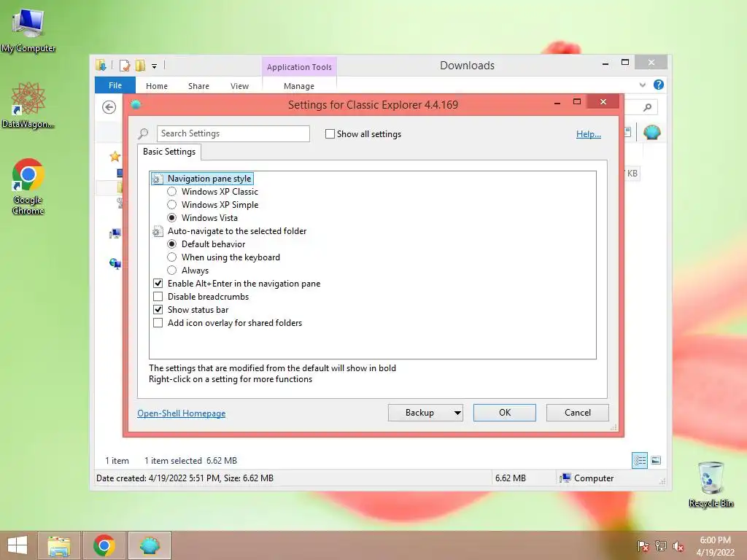Open the DataWagon desktop shortcut

[x=28, y=105]
